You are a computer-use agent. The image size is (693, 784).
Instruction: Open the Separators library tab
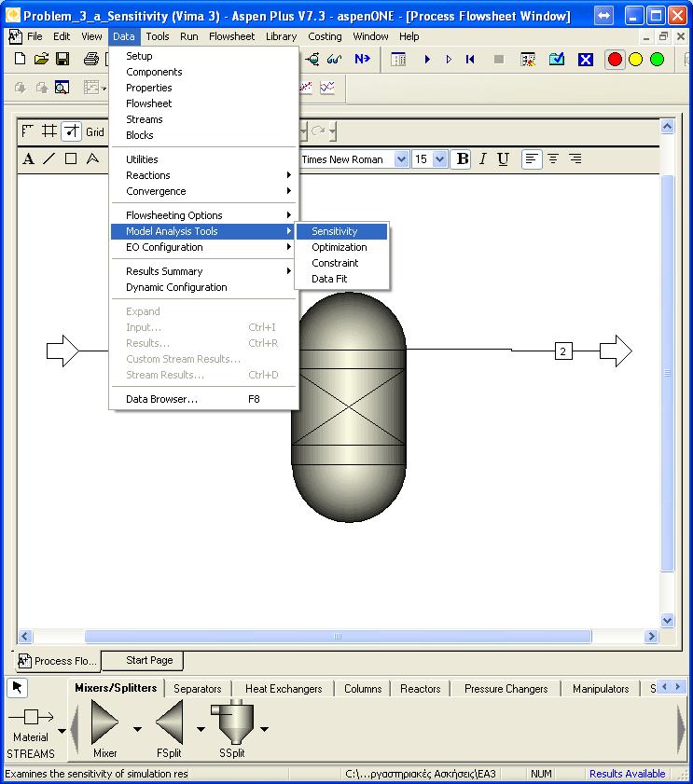[x=197, y=689]
